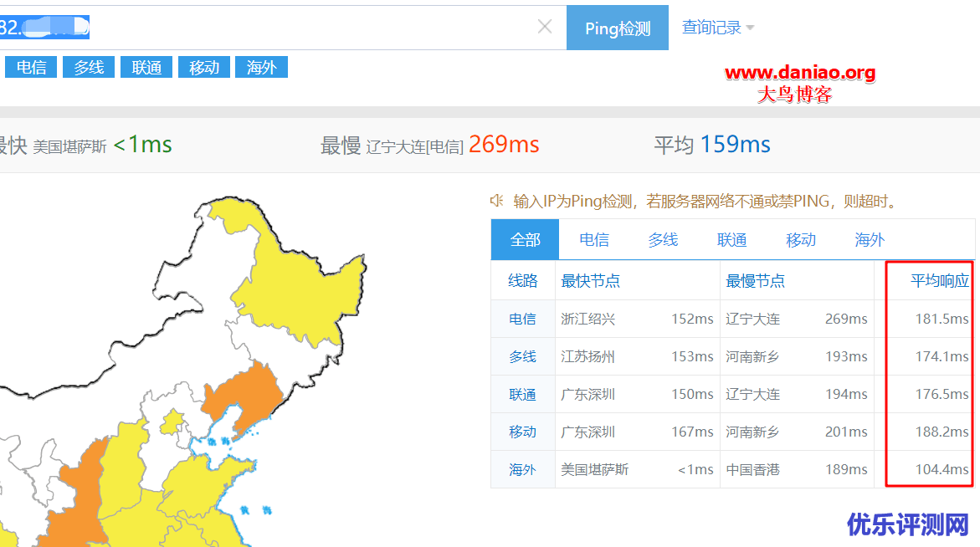This screenshot has width=980, height=547.
Task: Click the 优乐评测网 watermark logo
Action: [908, 523]
